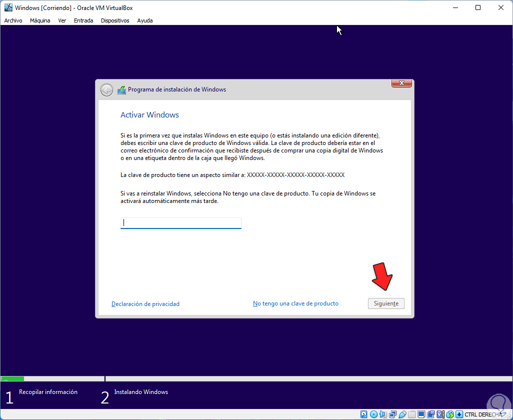Image resolution: width=513 pixels, height=420 pixels.
Task: Minimize the VirtualBox window
Action: pos(455,7)
